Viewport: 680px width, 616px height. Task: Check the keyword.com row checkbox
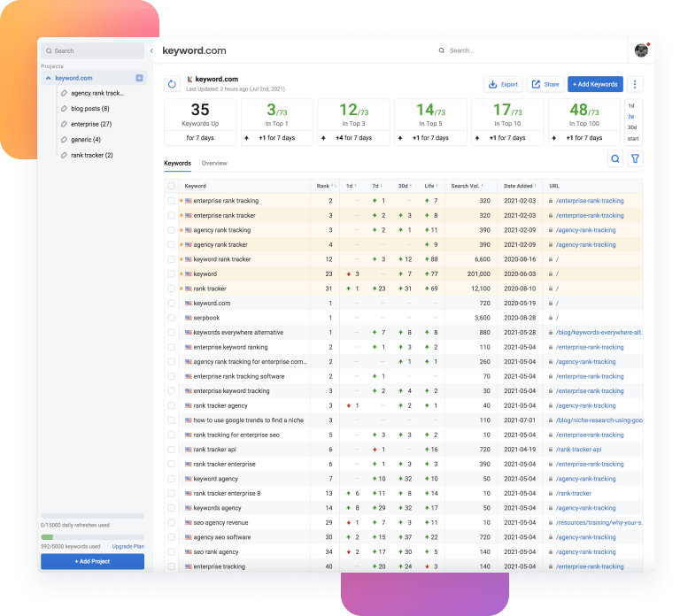point(171,303)
